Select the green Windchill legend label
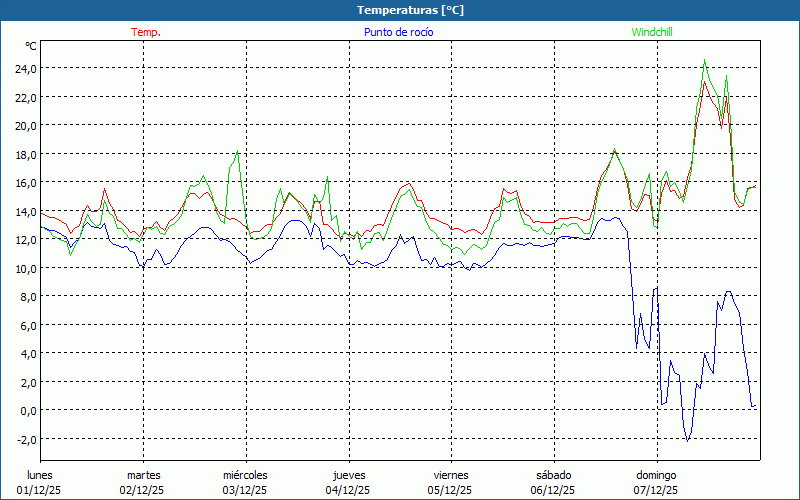 (x=652, y=32)
